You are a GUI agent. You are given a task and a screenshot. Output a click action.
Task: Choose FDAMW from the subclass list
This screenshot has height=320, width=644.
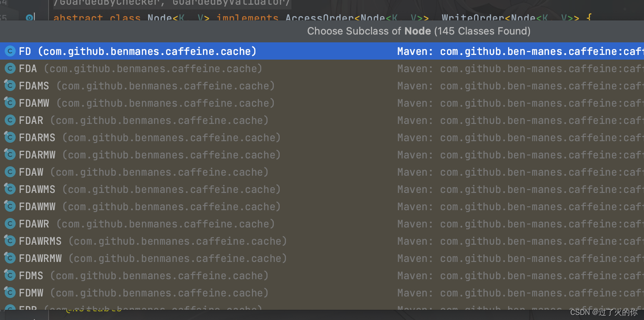click(x=322, y=103)
